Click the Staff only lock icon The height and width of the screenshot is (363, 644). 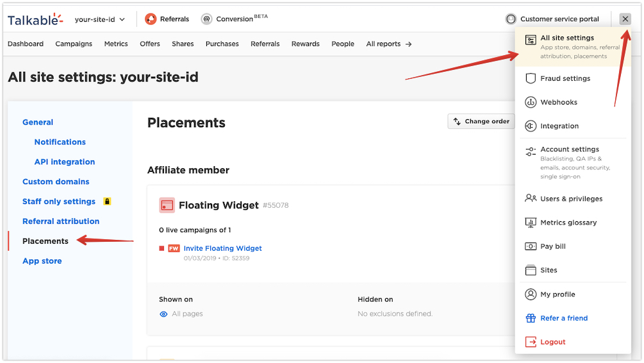click(107, 201)
